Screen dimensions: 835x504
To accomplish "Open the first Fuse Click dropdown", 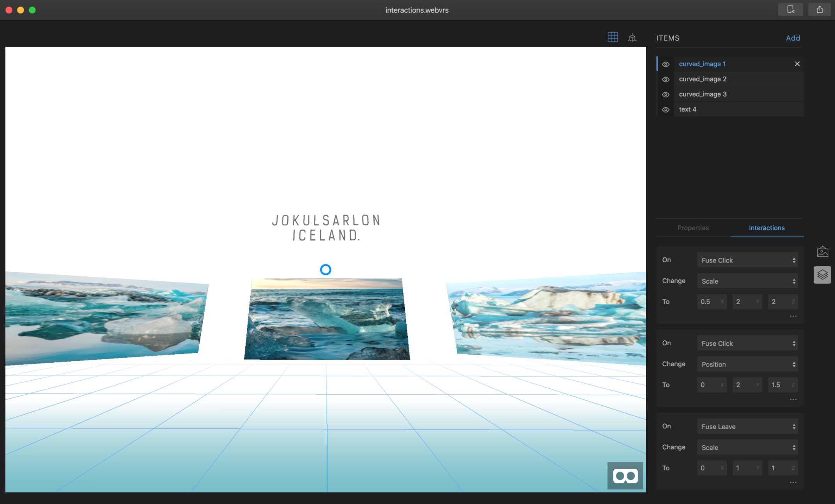I will tap(747, 260).
